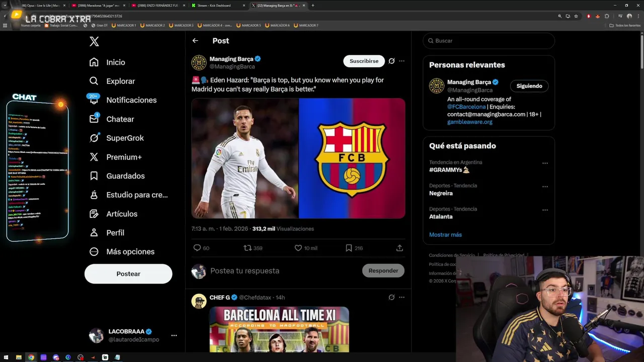Viewport: 644px width, 362px height.
Task: Open Explorar search page
Action: pos(112,81)
